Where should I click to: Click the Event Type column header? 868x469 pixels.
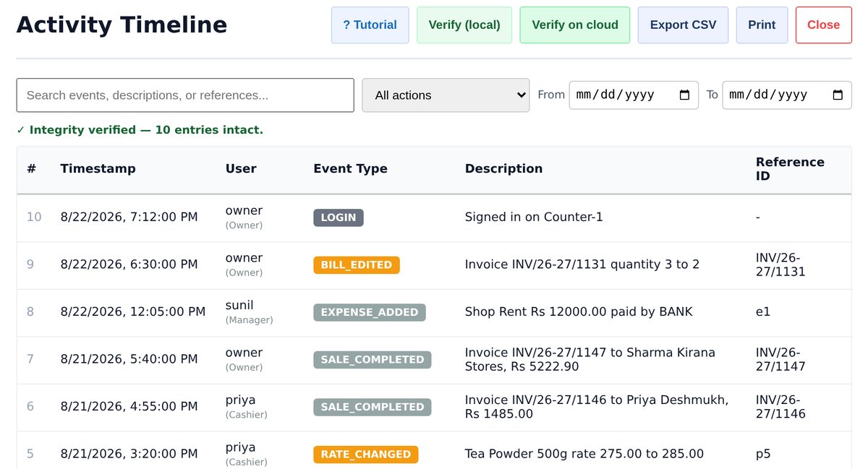pyautogui.click(x=350, y=168)
